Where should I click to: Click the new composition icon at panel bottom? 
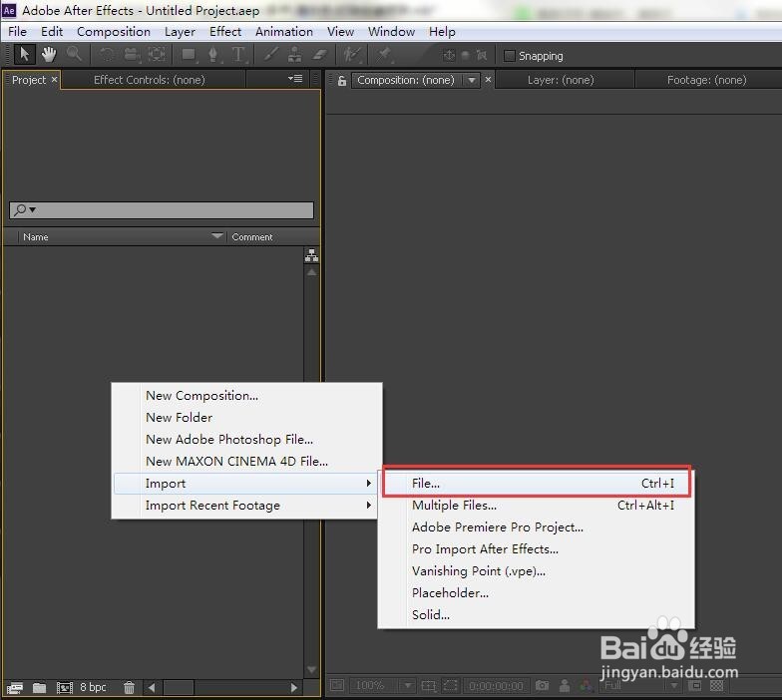coord(64,688)
